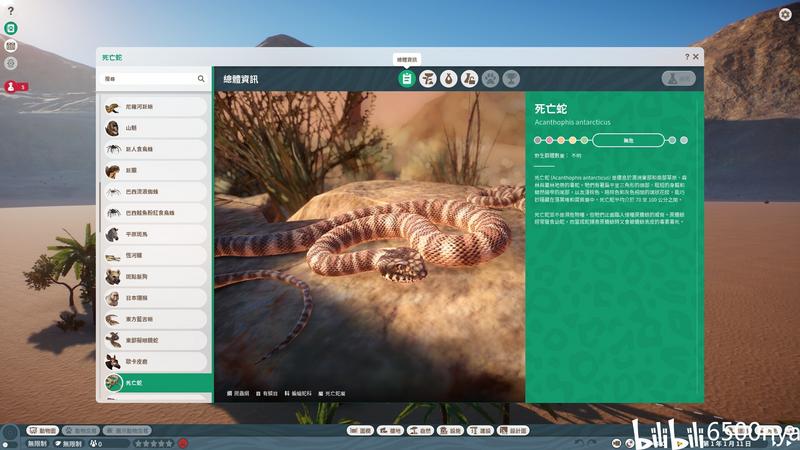This screenshot has height=450, width=800.
Task: Select the 恆河鱷 gharial entry
Action: coord(155,256)
